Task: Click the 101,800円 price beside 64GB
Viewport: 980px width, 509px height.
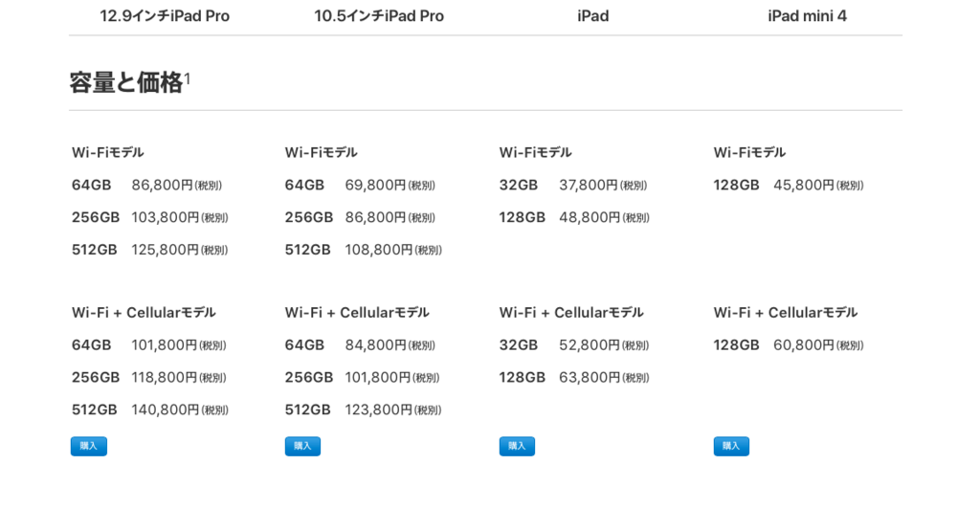Action: 165,344
